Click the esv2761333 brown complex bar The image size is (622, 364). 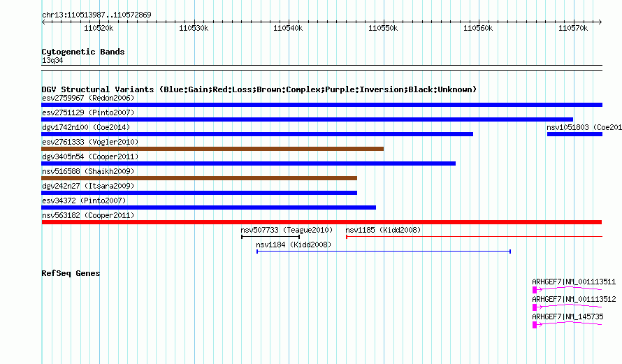tap(212, 149)
